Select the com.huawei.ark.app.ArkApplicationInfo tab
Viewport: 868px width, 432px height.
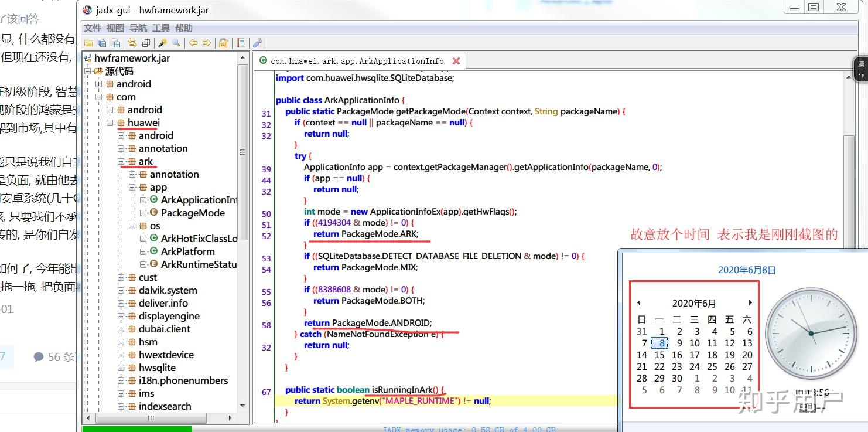358,60
